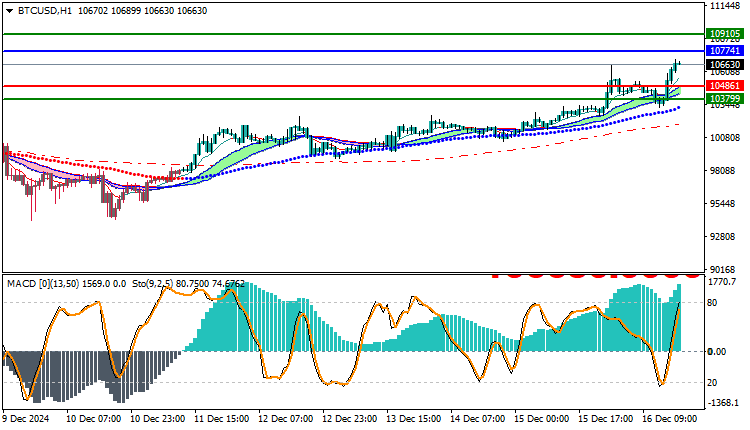
Task: Click the 16 Dec 09:00 time label
Action: (x=670, y=419)
